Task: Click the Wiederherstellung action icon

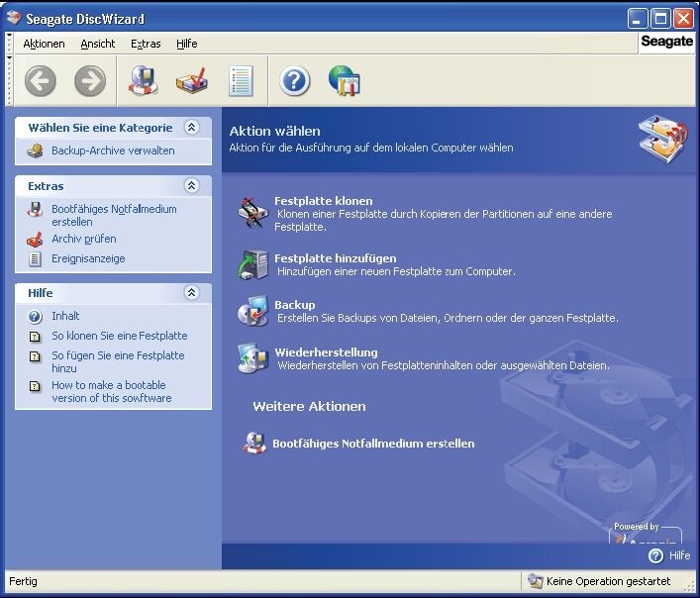Action: pos(253,357)
